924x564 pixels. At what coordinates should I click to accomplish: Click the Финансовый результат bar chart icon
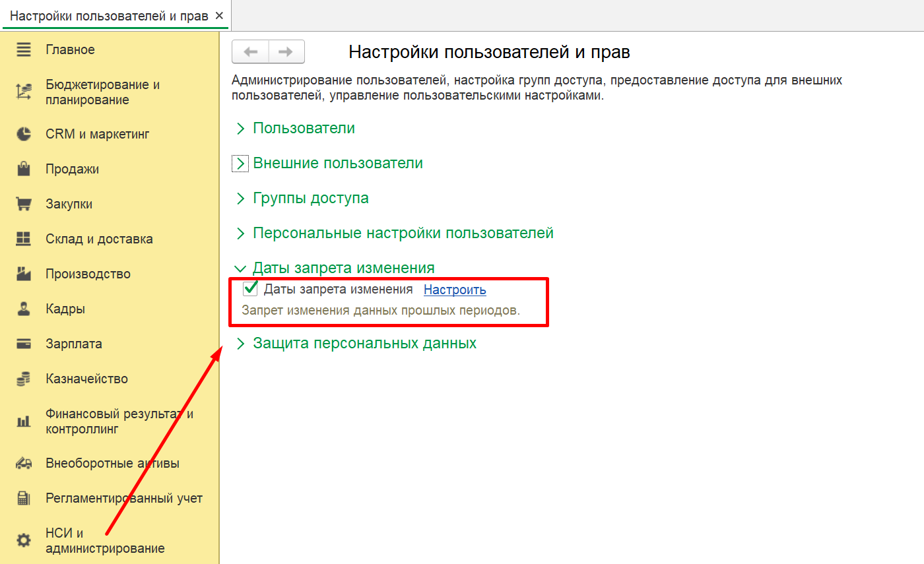click(x=24, y=421)
